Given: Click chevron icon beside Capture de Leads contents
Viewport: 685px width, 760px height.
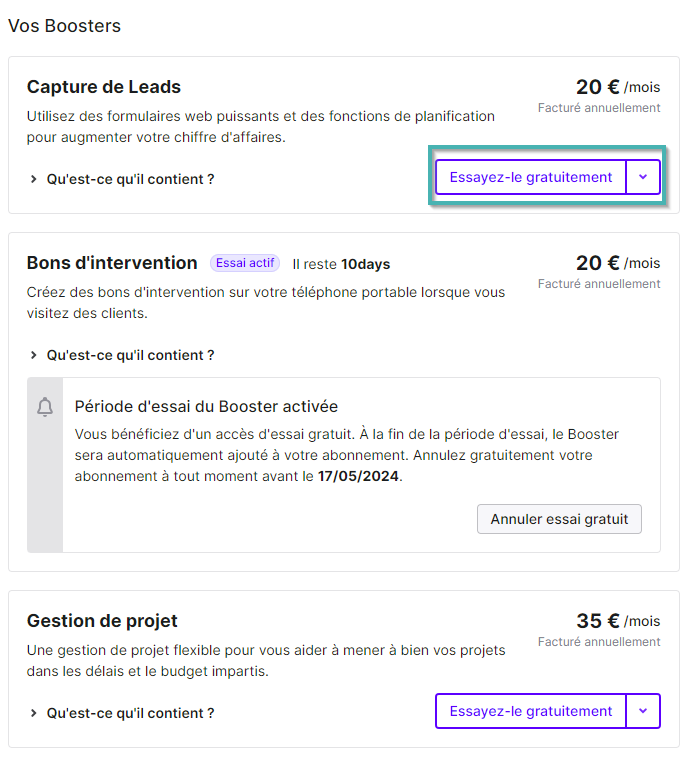Looking at the screenshot, I should 33,179.
